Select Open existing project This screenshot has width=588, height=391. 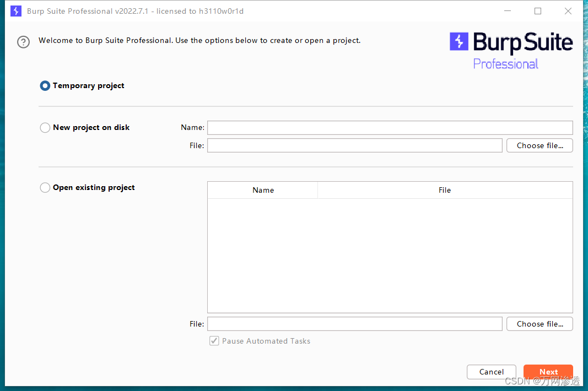coord(45,187)
